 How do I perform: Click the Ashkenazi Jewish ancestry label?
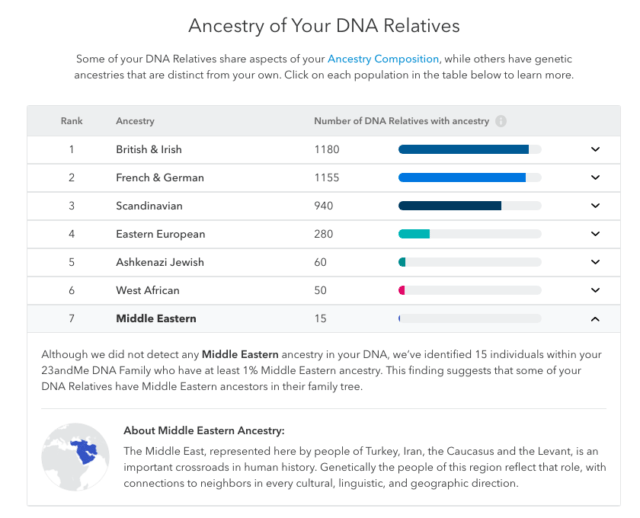coord(160,262)
